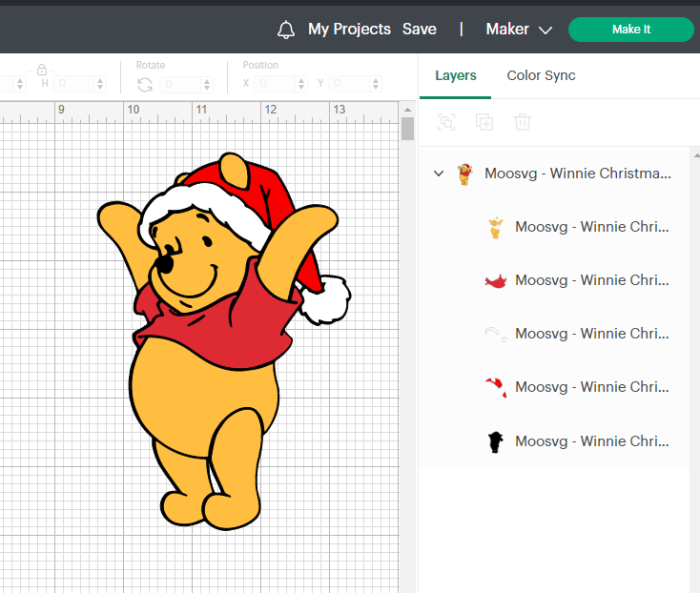Viewport: 700px width, 593px height.
Task: Click the rotate field stepper arrows
Action: click(x=207, y=84)
